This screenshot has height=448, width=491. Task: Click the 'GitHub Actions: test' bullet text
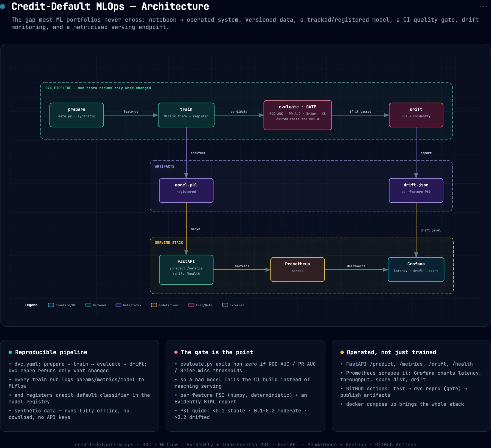(x=404, y=392)
